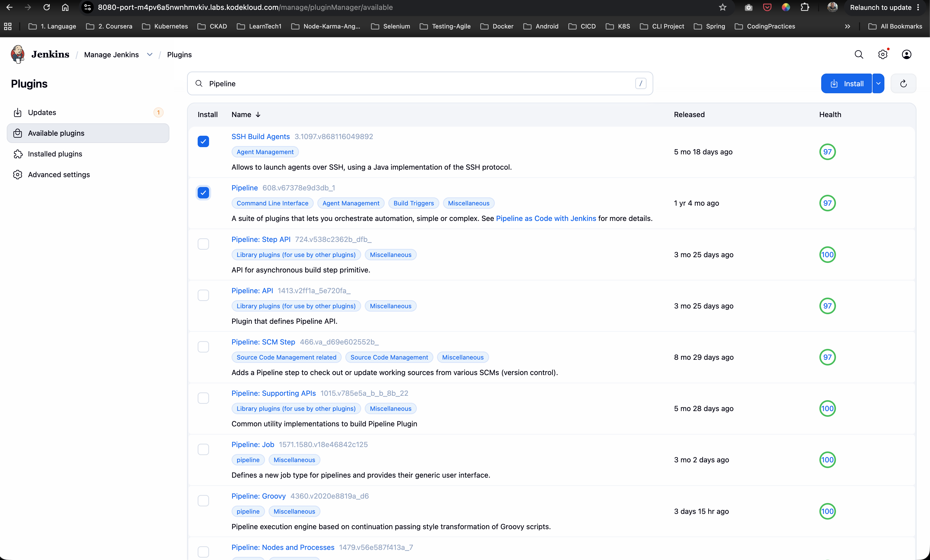This screenshot has width=930, height=560.
Task: Check the Pipeline: Job checkbox
Action: [x=203, y=449]
